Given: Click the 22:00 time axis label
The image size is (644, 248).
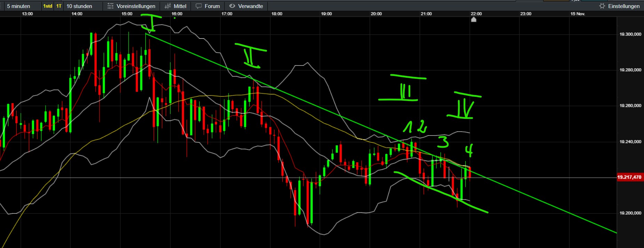Looking at the screenshot, I should tap(476, 14).
